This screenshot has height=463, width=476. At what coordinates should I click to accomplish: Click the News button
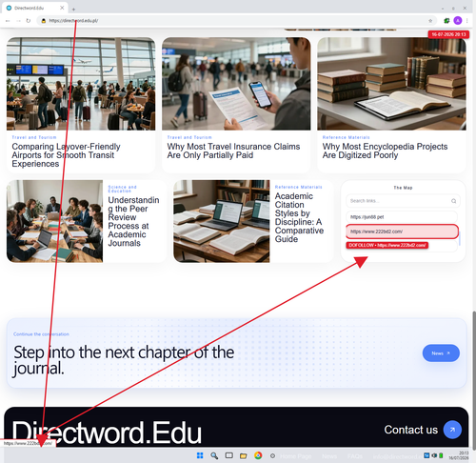coord(441,353)
